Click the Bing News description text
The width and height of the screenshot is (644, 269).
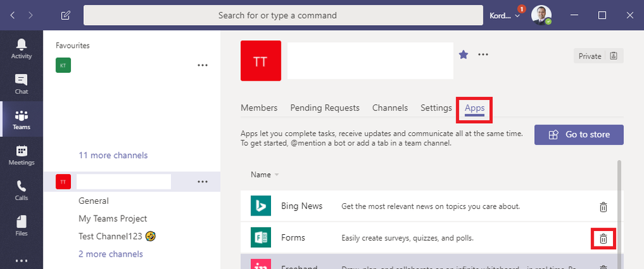click(x=431, y=206)
